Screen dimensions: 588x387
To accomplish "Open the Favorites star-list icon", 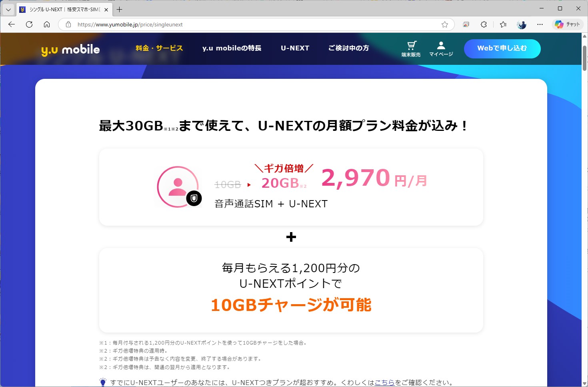I will [502, 24].
